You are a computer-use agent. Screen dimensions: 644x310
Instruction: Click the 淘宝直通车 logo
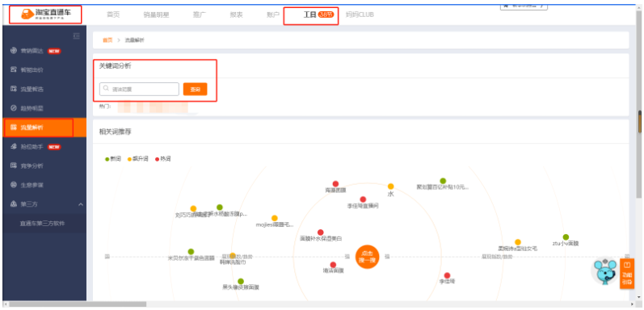point(45,15)
